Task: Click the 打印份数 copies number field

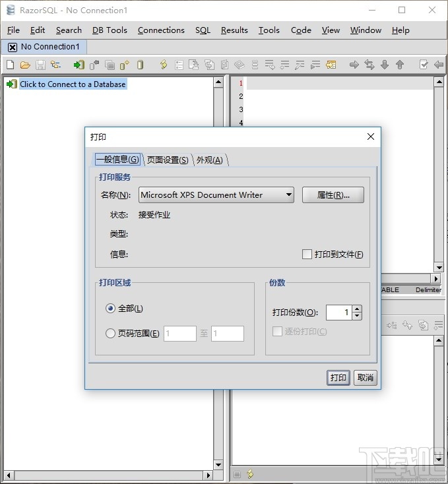Action: pyautogui.click(x=338, y=313)
